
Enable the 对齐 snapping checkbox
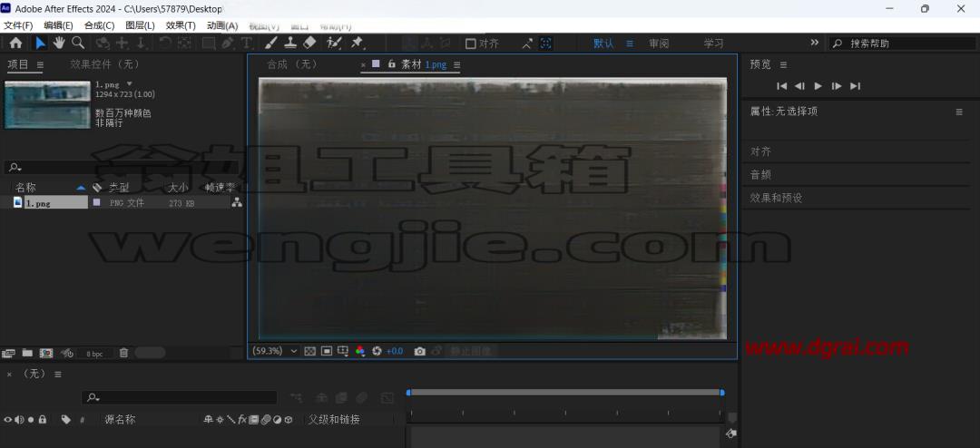471,44
